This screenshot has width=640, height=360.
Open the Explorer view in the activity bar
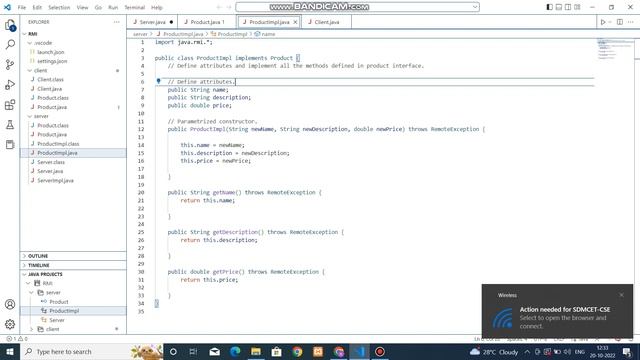[10, 26]
